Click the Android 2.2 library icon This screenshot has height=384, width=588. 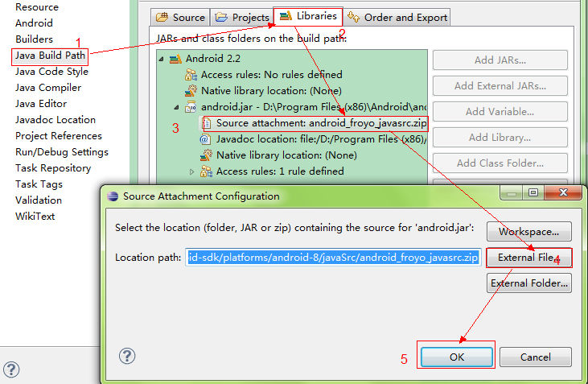click(x=175, y=59)
